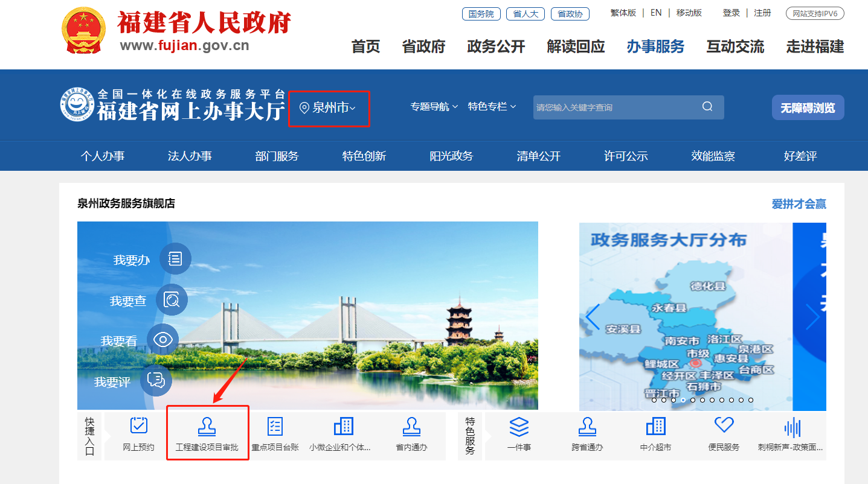Open 重点项目台账 checklist icon

click(x=275, y=426)
